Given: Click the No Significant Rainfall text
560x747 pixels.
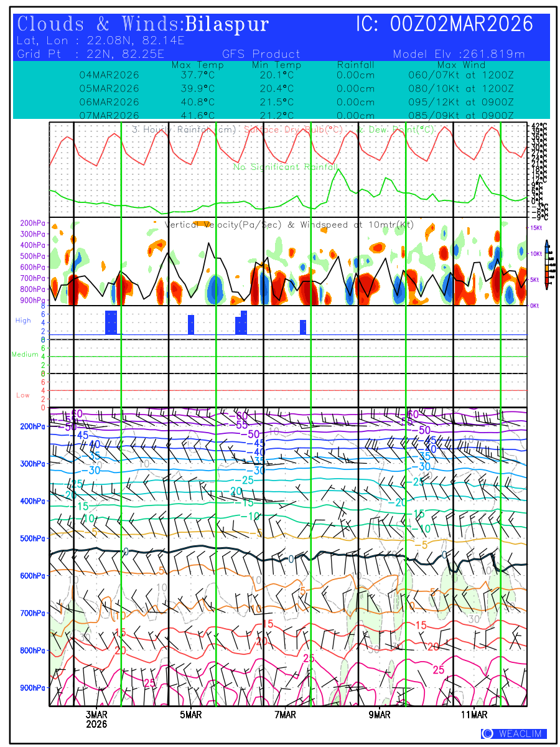Looking at the screenshot, I should [x=286, y=167].
